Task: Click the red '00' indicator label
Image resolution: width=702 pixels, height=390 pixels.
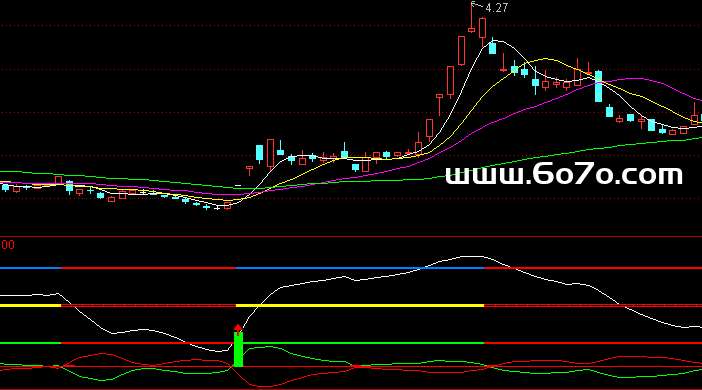Action: click(x=8, y=245)
